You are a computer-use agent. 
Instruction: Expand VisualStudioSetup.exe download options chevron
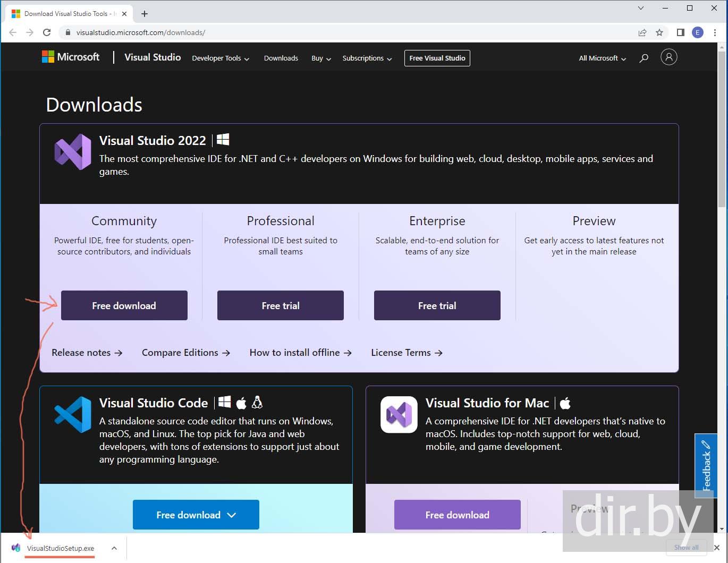click(114, 548)
